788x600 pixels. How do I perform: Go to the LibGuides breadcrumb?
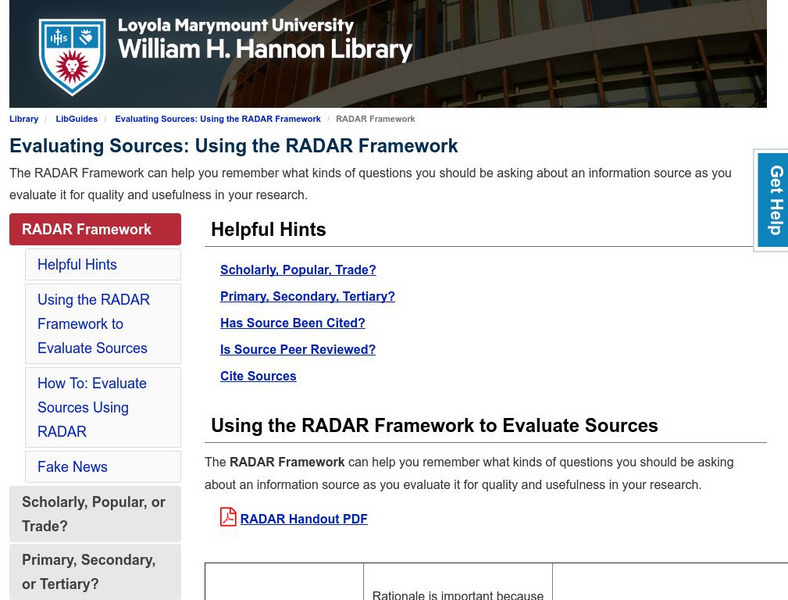pos(76,119)
